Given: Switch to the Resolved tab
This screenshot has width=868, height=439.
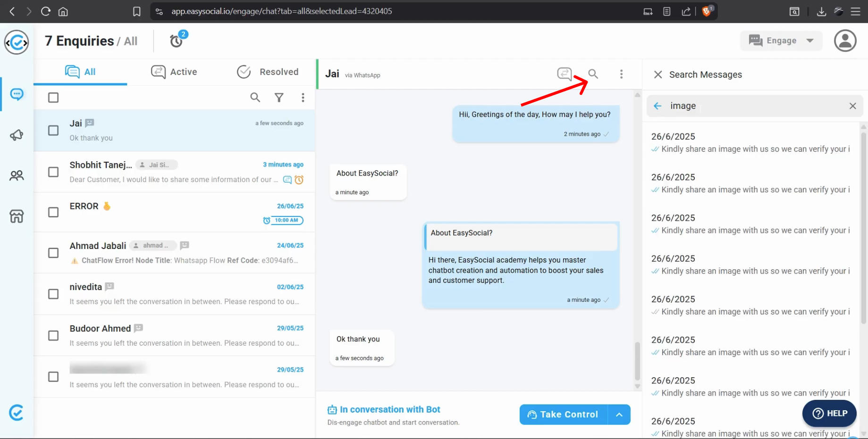Looking at the screenshot, I should (268, 72).
